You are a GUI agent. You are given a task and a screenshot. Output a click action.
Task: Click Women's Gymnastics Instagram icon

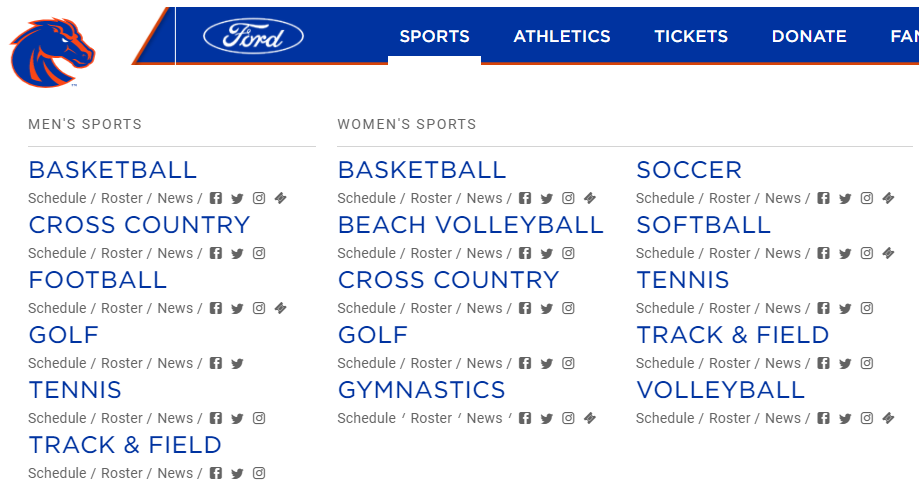(x=568, y=418)
